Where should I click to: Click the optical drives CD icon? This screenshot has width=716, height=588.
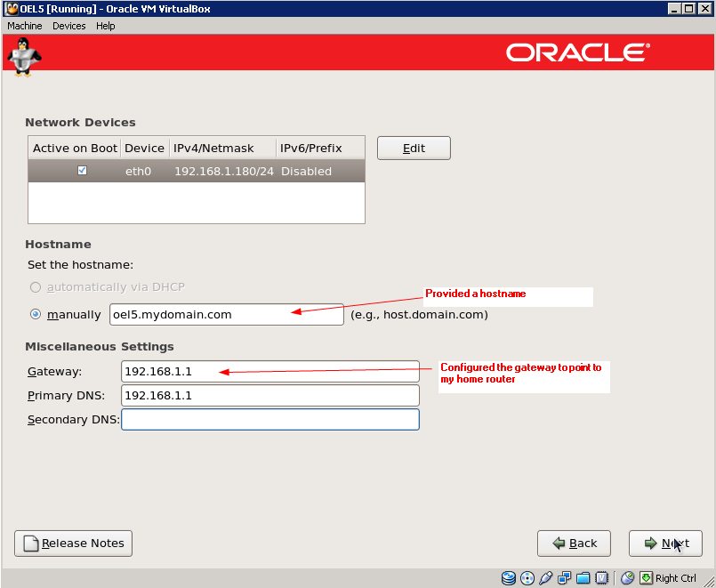coord(525,578)
